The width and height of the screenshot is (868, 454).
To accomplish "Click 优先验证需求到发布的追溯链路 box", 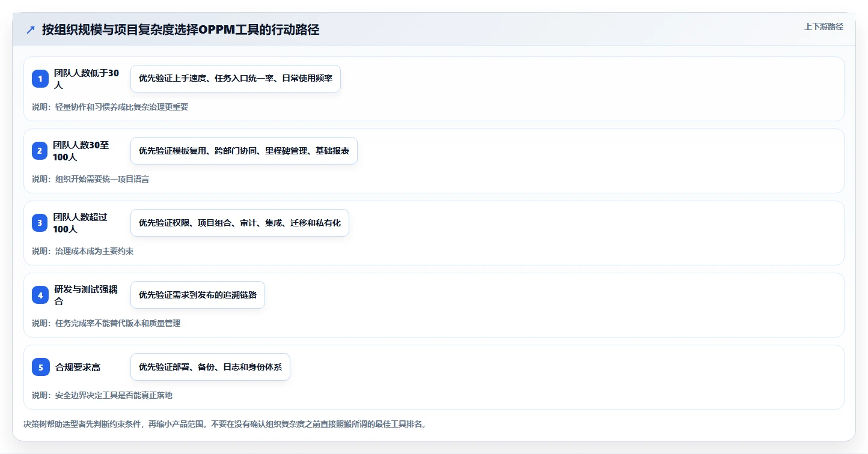I will coord(198,295).
